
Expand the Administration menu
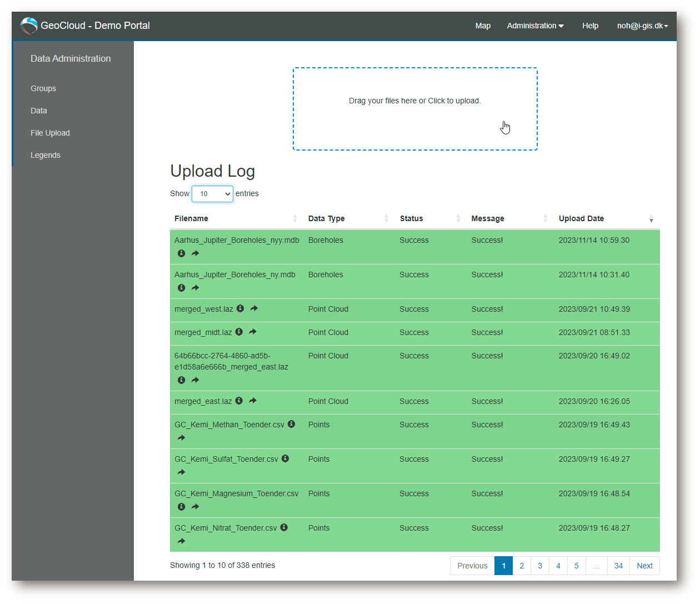tap(535, 26)
